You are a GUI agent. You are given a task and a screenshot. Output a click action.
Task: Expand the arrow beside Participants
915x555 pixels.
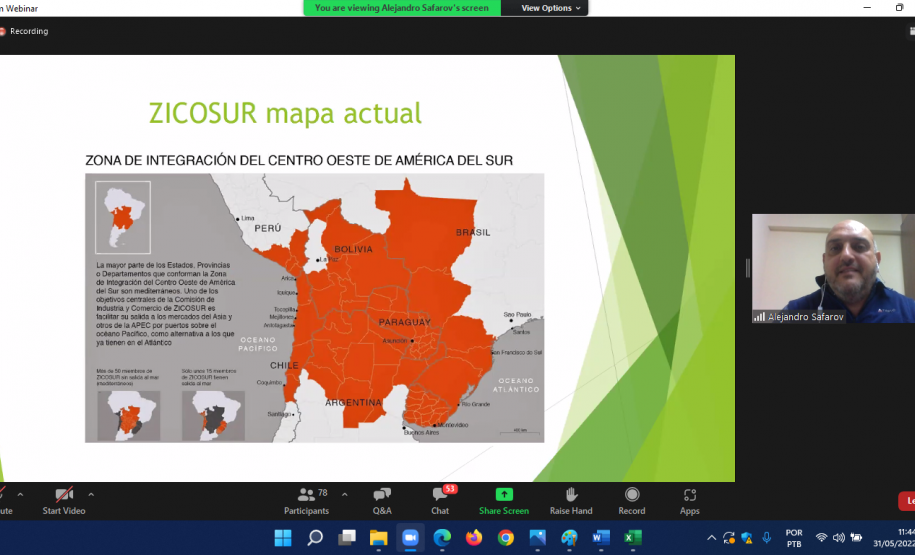(345, 494)
